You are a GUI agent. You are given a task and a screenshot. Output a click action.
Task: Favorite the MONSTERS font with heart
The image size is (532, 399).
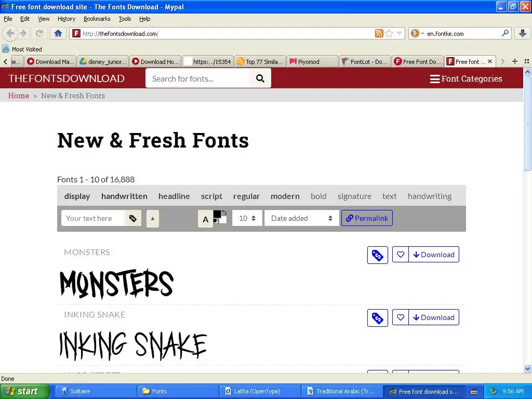[401, 255]
